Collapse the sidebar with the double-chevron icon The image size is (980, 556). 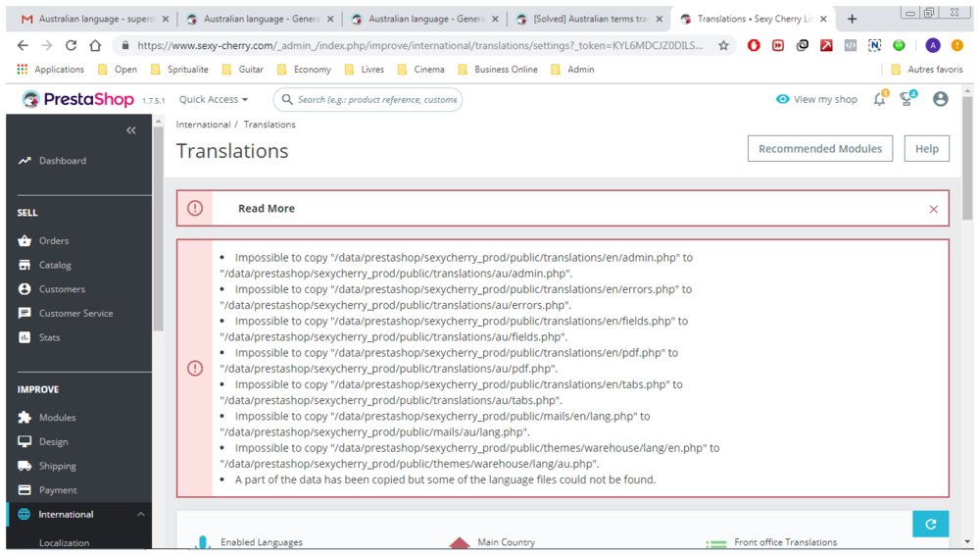(130, 130)
